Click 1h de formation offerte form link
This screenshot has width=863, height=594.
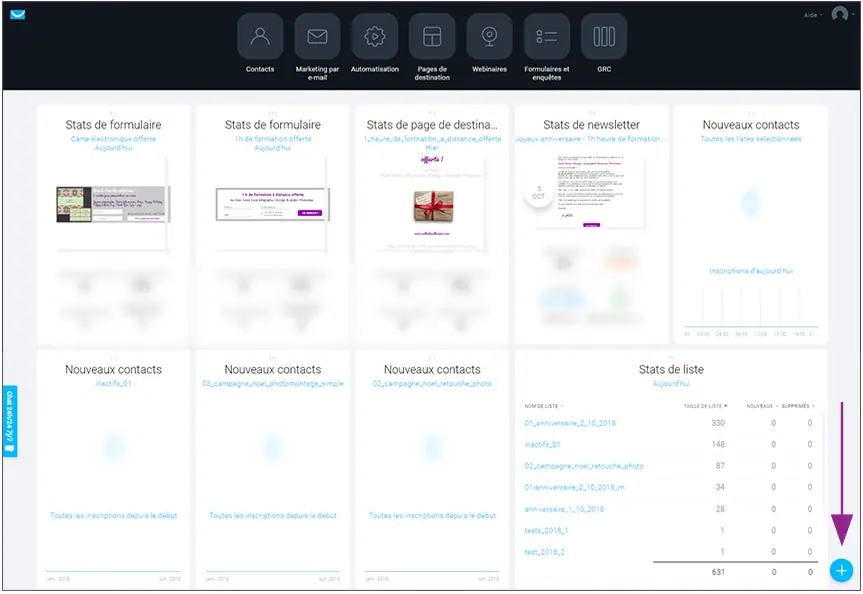273,139
